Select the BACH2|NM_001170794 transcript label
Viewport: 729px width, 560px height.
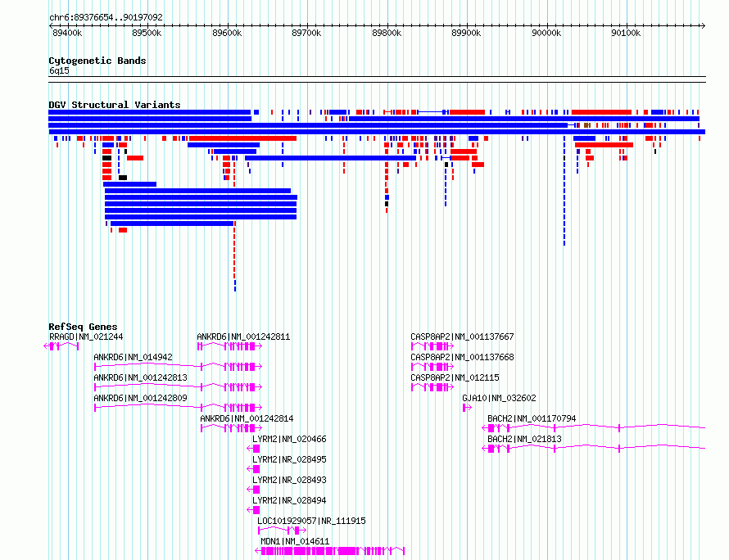point(532,418)
